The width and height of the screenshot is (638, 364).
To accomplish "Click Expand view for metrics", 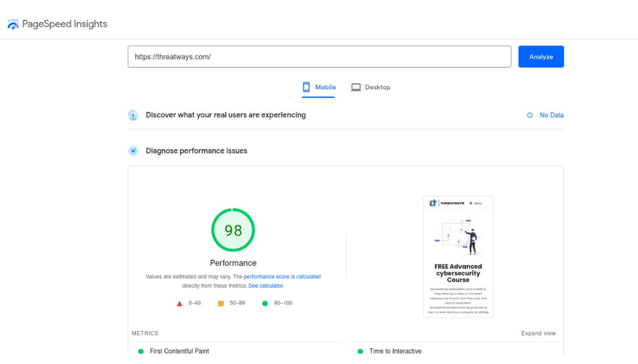I will pyautogui.click(x=538, y=334).
